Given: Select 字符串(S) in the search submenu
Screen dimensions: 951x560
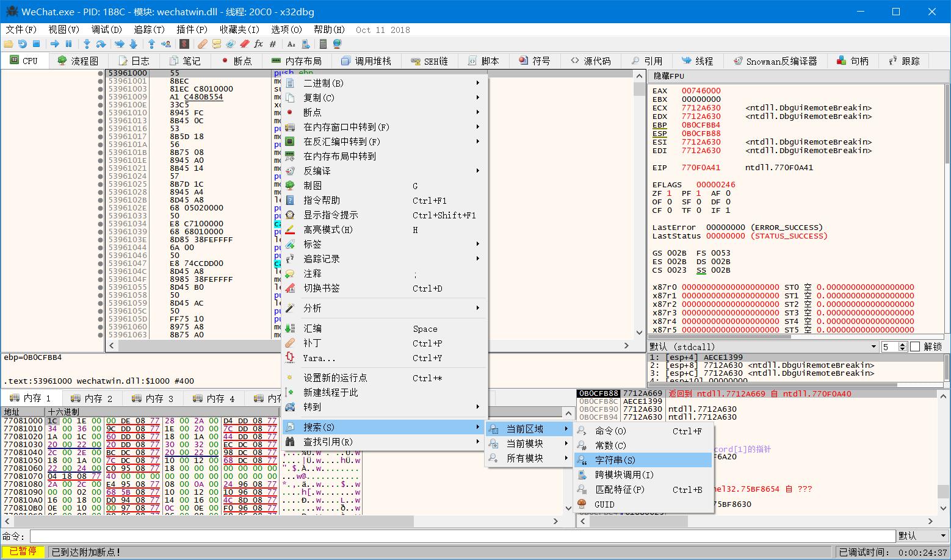Looking at the screenshot, I should point(643,460).
